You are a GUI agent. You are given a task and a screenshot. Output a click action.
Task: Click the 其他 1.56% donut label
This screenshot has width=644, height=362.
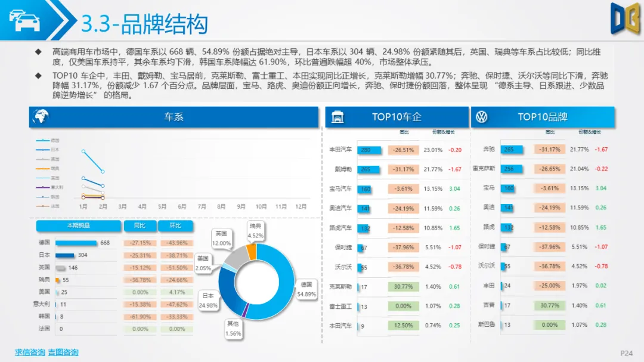tap(233, 329)
